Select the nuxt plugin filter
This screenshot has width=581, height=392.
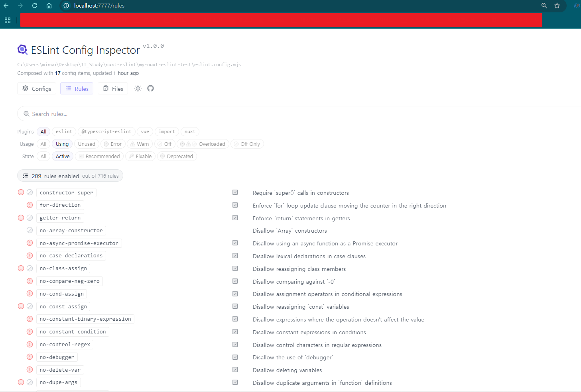point(190,131)
